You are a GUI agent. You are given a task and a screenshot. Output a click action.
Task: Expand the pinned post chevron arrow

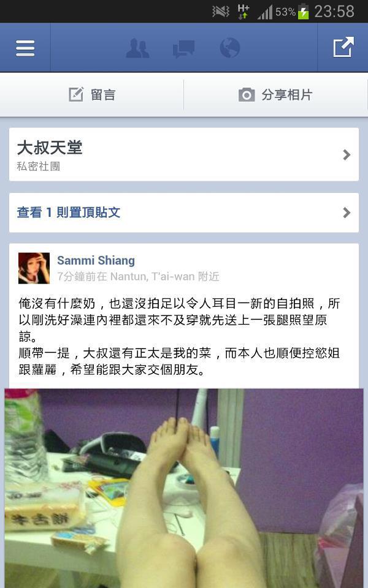347,213
